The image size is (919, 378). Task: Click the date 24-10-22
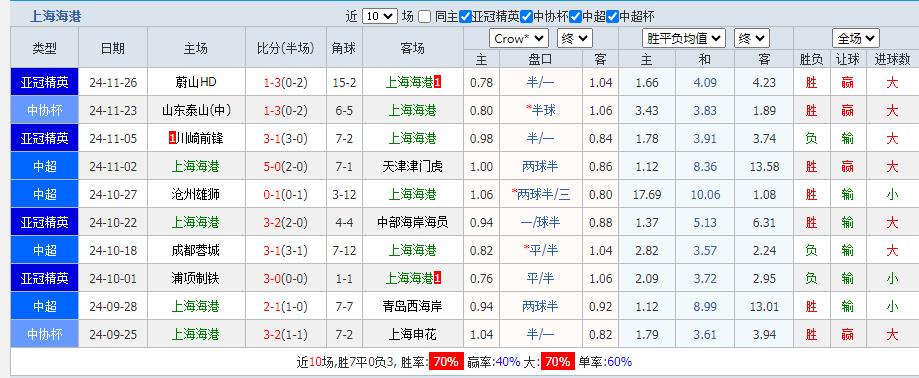coord(113,223)
